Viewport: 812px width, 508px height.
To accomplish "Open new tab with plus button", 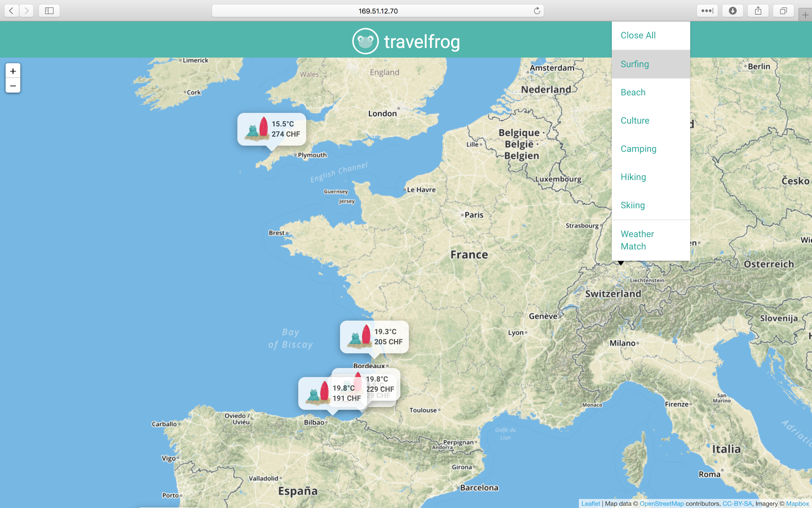I will [x=805, y=15].
